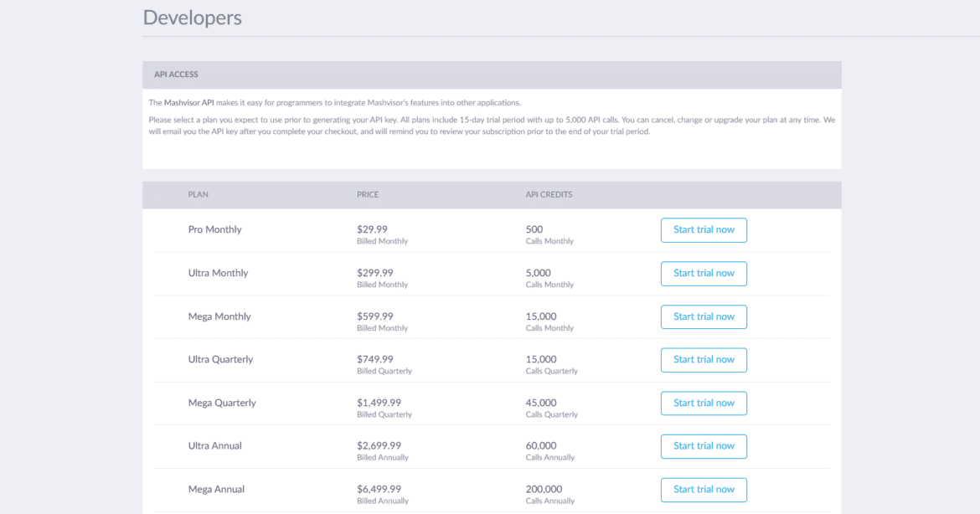Select the PRICE column header
This screenshot has height=514, width=980.
pyautogui.click(x=368, y=194)
